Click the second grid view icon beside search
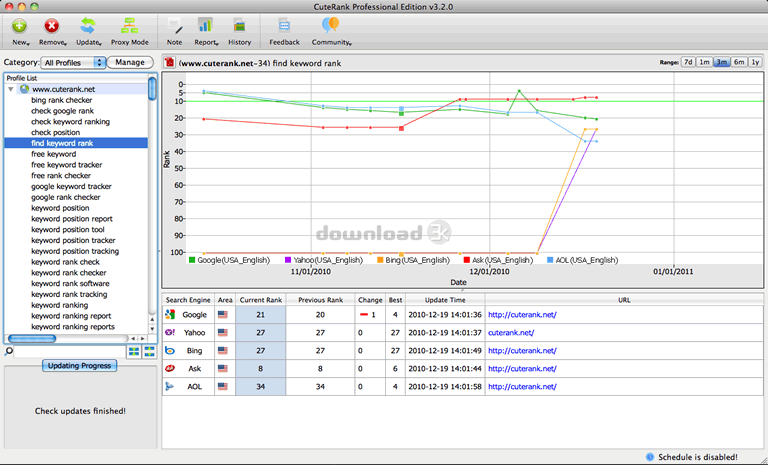Viewport: 768px width, 465px height. tap(149, 351)
